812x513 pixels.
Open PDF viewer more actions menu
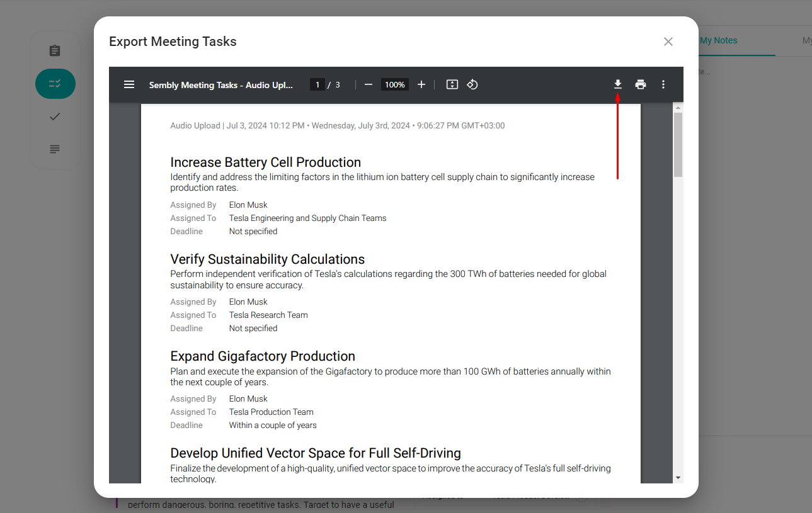pyautogui.click(x=663, y=84)
